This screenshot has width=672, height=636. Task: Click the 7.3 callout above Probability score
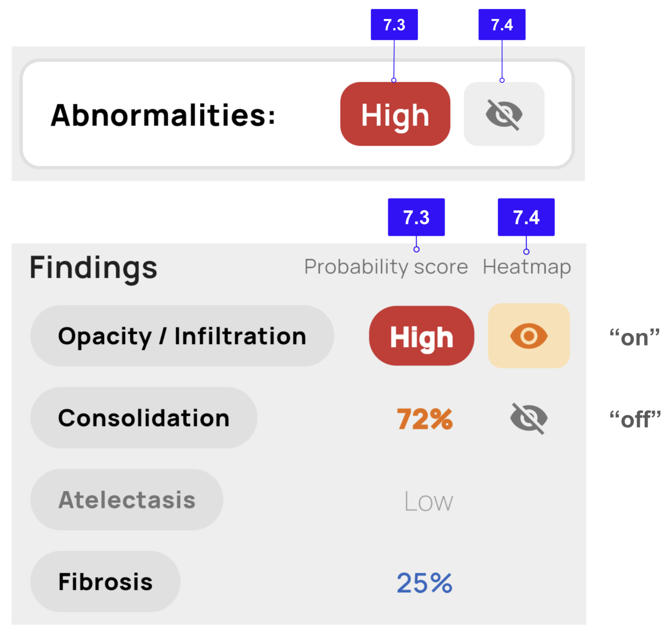coord(416,217)
